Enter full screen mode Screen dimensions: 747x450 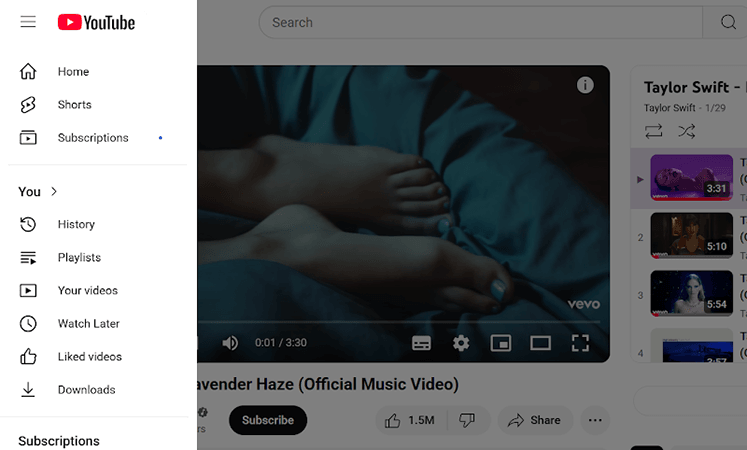(x=580, y=343)
